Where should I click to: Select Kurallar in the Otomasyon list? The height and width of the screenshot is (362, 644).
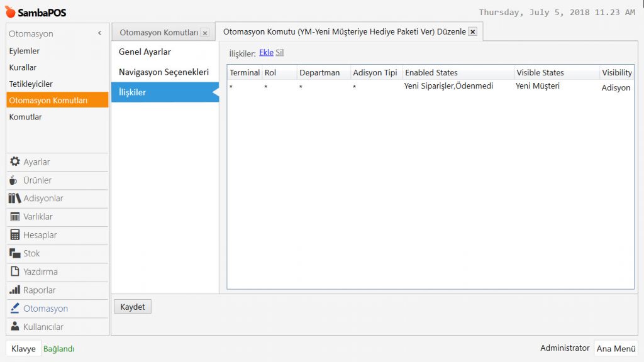(23, 67)
